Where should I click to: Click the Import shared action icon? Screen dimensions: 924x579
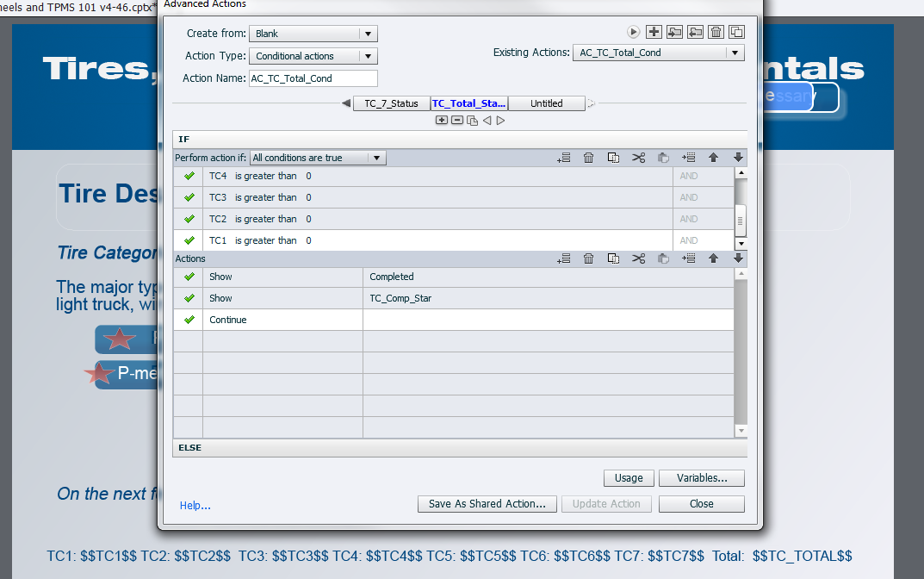pyautogui.click(x=674, y=32)
